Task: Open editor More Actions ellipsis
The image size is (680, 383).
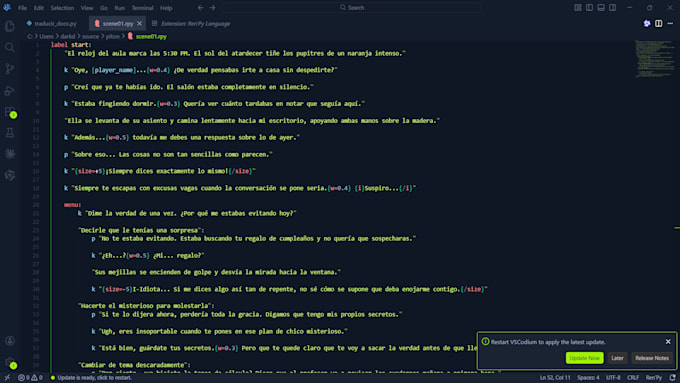Action: pos(670,23)
